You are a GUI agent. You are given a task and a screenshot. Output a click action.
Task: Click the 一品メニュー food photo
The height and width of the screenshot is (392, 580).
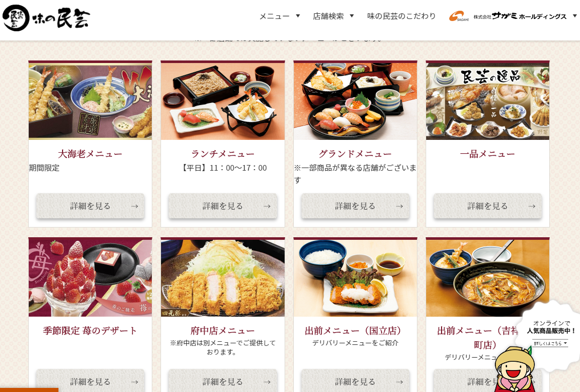488,100
